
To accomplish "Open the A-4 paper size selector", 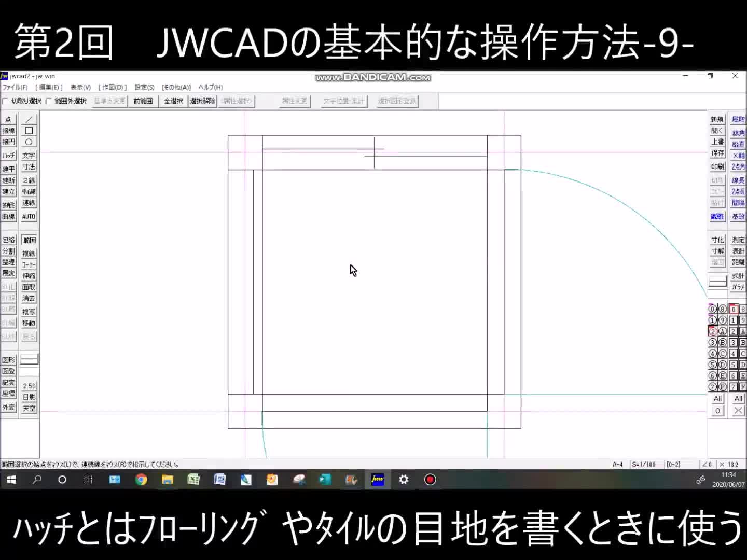I will tap(618, 464).
